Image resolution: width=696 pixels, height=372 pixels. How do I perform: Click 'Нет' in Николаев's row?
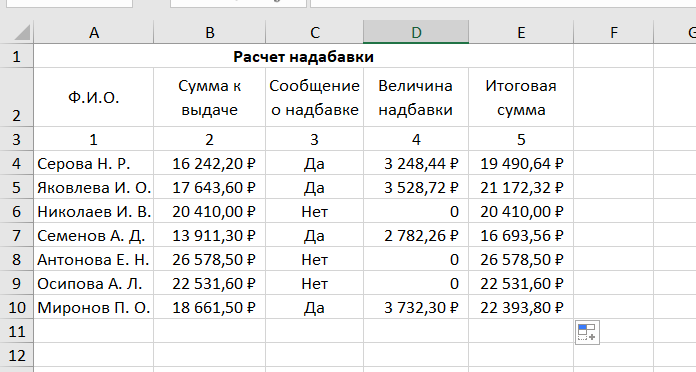tap(314, 211)
